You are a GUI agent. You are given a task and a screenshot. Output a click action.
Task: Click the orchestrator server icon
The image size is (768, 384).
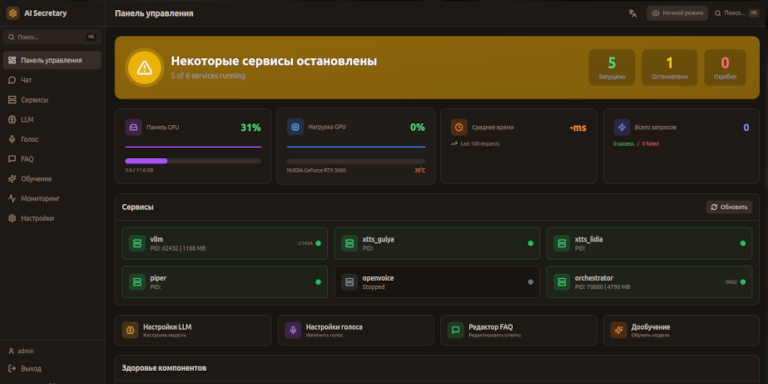pyautogui.click(x=562, y=282)
